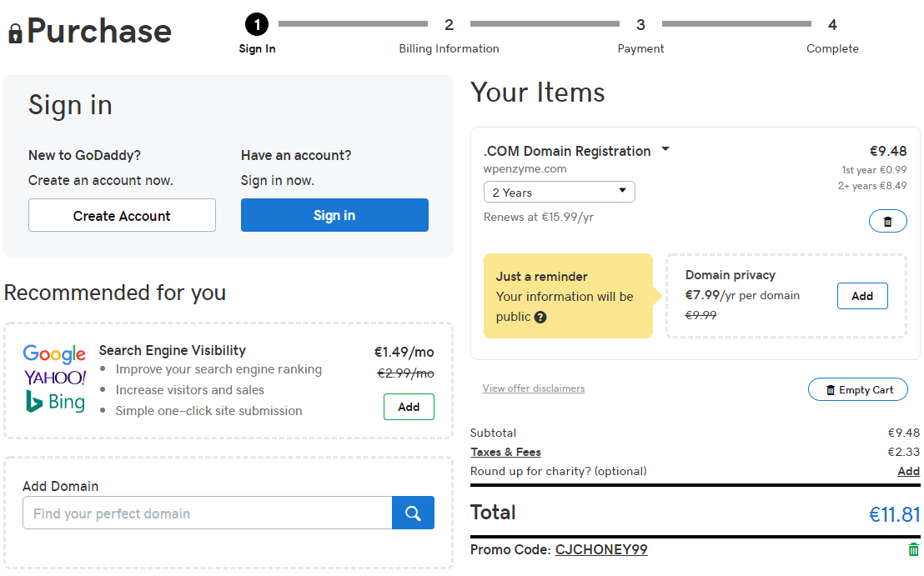924x576 pixels.
Task: Click the blue Sign in button
Action: (334, 215)
